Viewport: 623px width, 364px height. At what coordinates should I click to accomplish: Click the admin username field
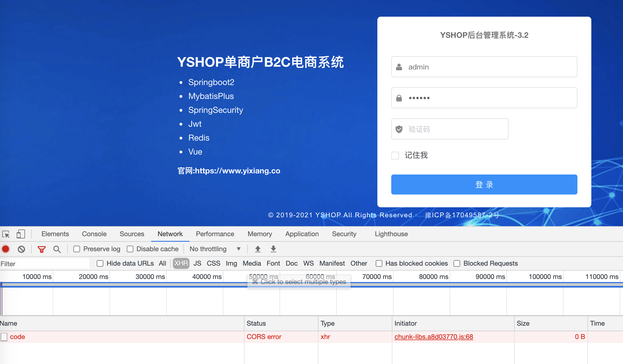[484, 67]
